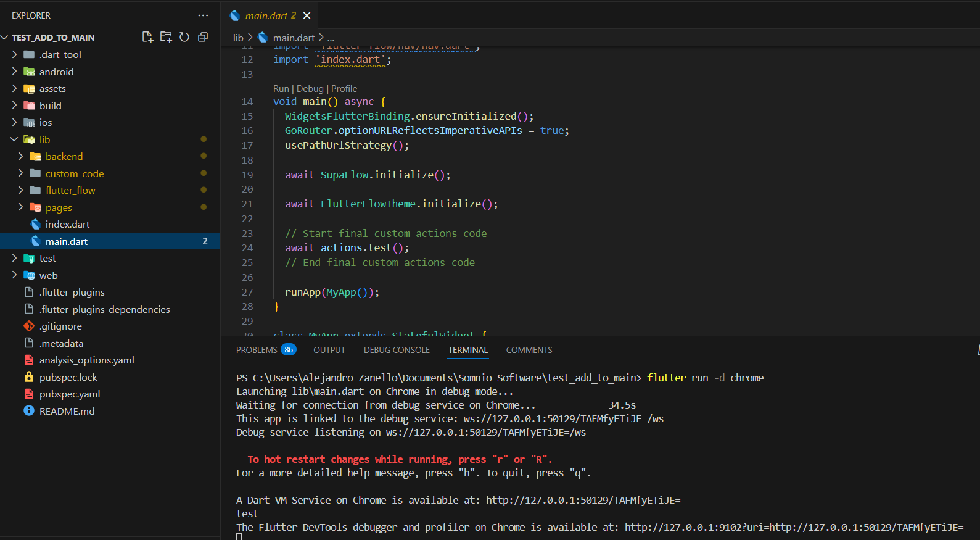Image resolution: width=980 pixels, height=540 pixels.
Task: Click the android folder icon
Action: coord(29,72)
